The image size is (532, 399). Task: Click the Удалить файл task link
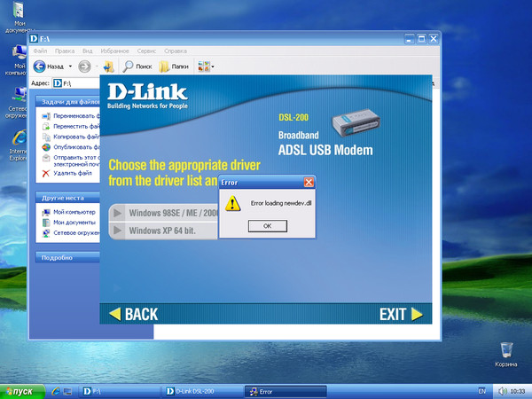(73, 173)
